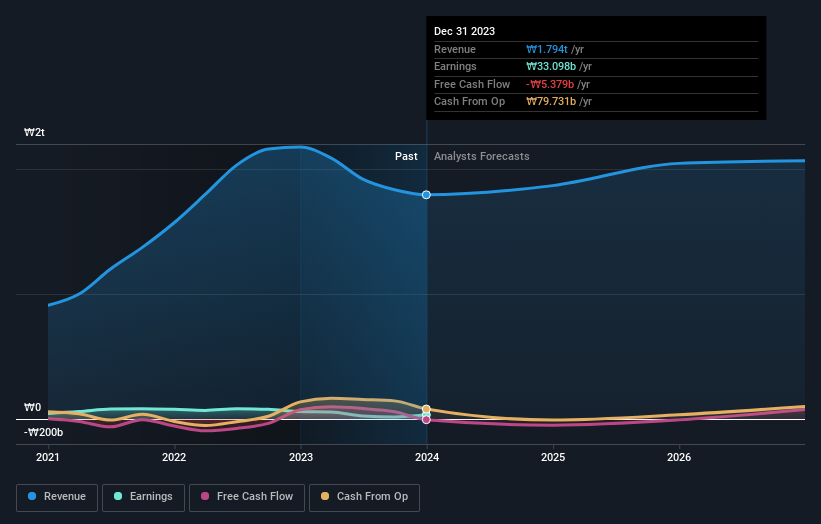
Task: Click the 2024 x-axis label
Action: (x=427, y=457)
